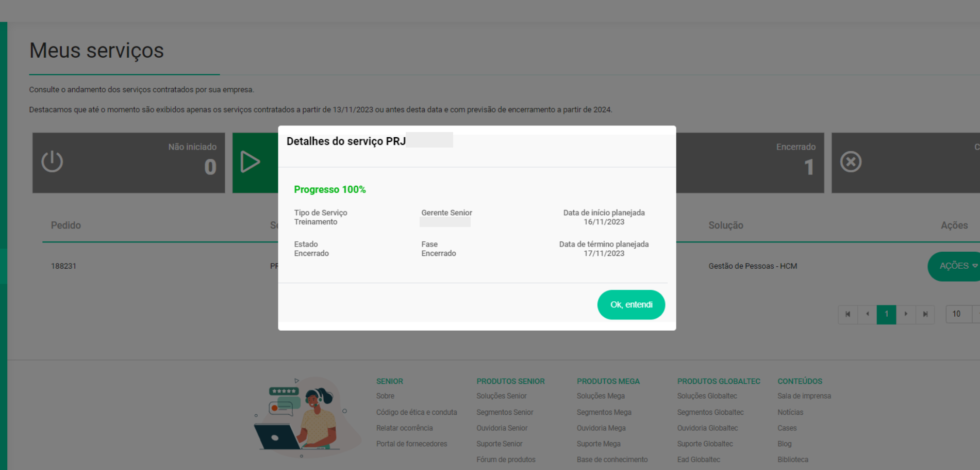Viewport: 980px width, 470px height.
Task: Click the Tipo de Serviço Treinamento value
Action: coord(315,222)
